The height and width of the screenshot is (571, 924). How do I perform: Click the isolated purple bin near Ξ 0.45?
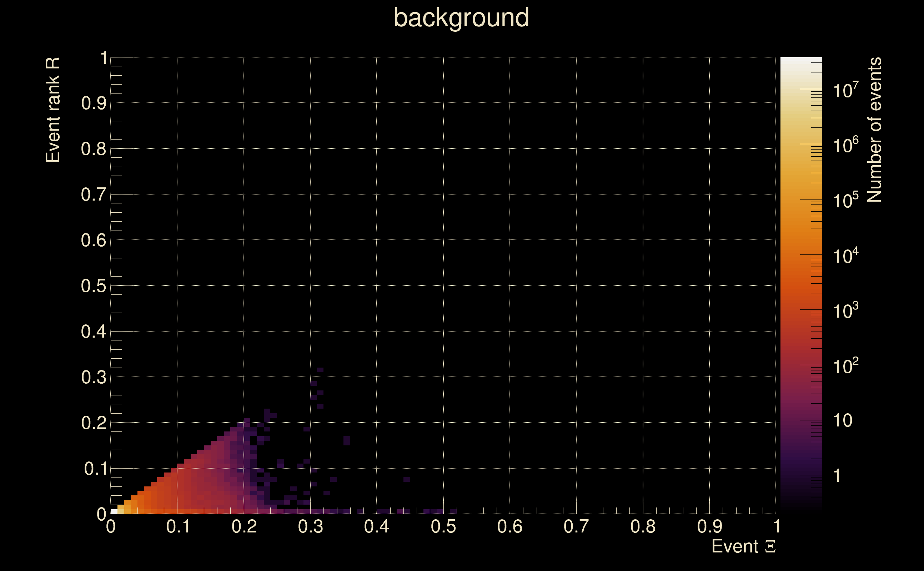point(406,479)
